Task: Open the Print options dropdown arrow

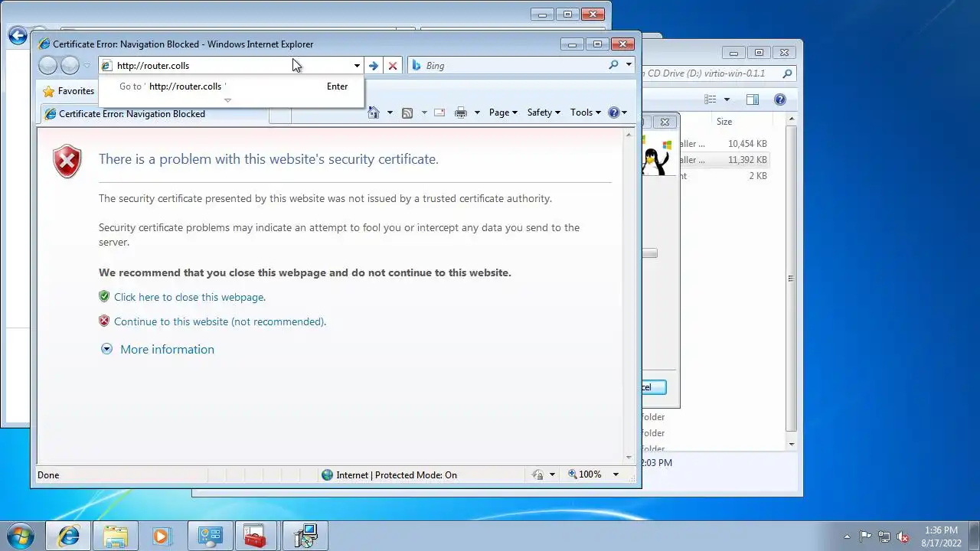Action: click(477, 112)
